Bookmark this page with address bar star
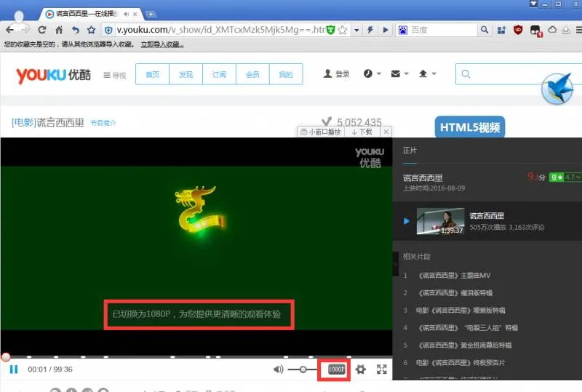The width and height of the screenshot is (582, 392). point(343,30)
